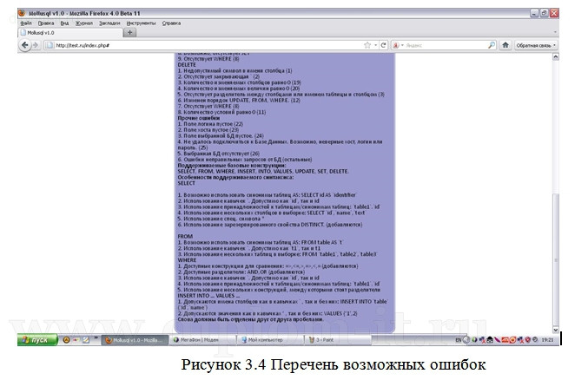Click the EN language indicator in the tray

click(458, 340)
